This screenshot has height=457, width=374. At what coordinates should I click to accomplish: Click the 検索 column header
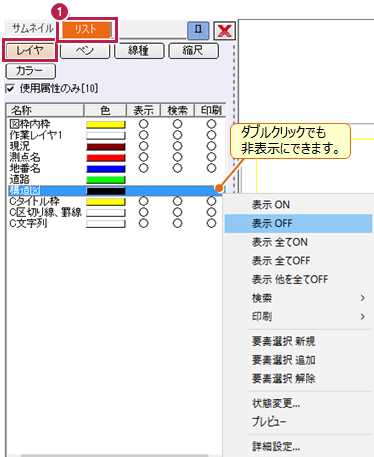click(x=177, y=110)
